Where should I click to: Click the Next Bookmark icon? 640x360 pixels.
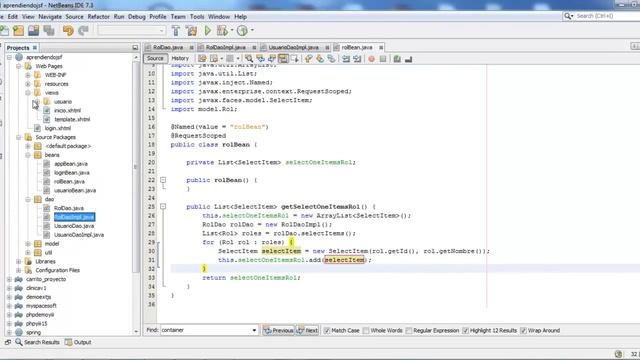tap(320, 59)
